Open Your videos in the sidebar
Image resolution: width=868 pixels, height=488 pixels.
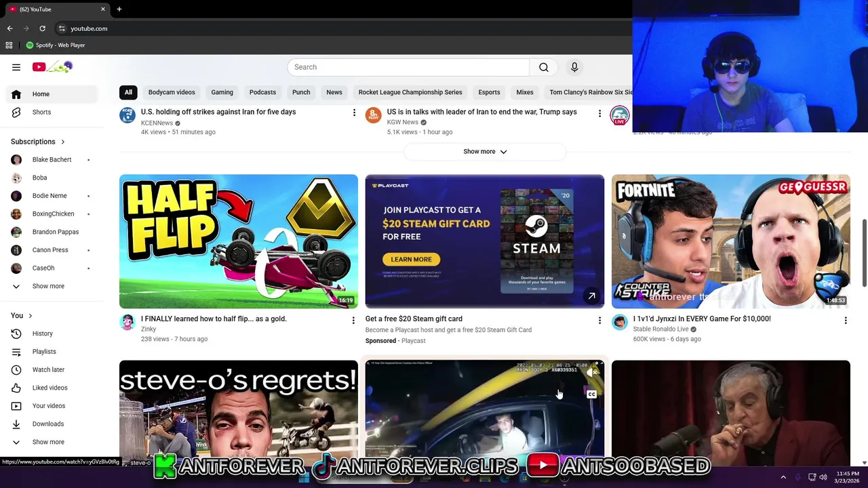click(51, 406)
